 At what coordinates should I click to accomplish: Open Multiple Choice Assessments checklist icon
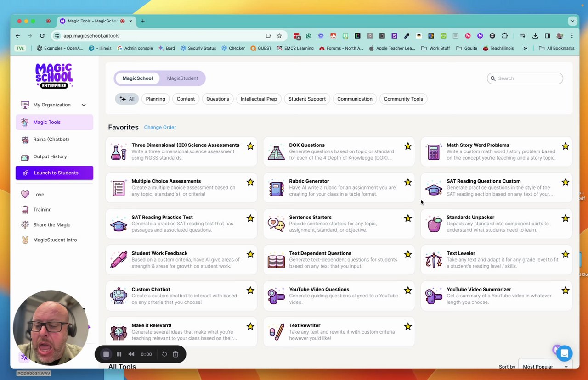click(x=119, y=188)
